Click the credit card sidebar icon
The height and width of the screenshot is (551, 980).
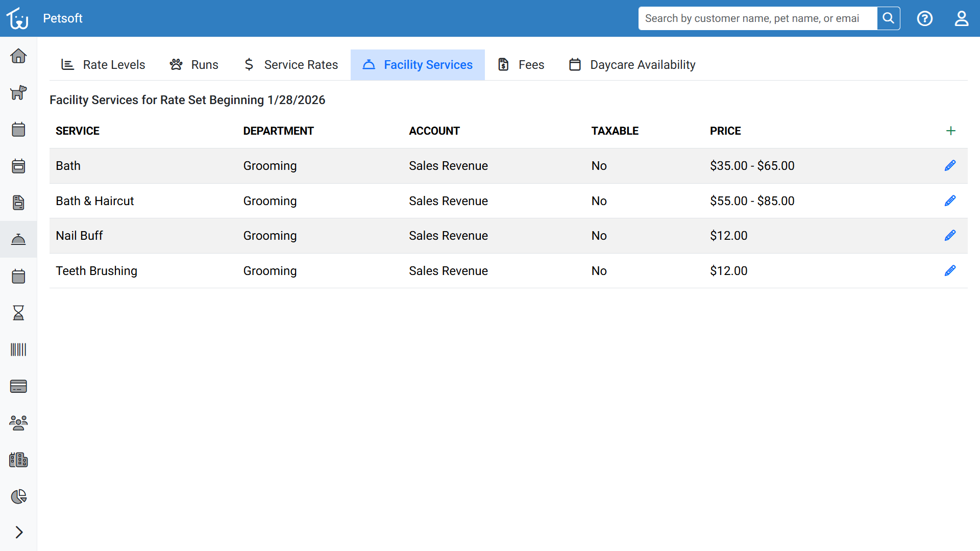18,386
